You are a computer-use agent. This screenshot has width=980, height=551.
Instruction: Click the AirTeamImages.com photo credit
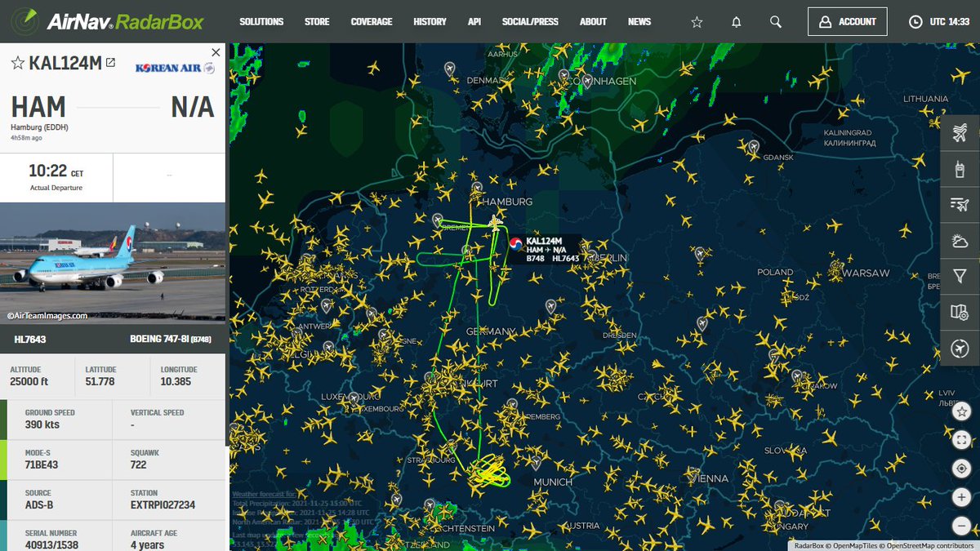(x=47, y=315)
